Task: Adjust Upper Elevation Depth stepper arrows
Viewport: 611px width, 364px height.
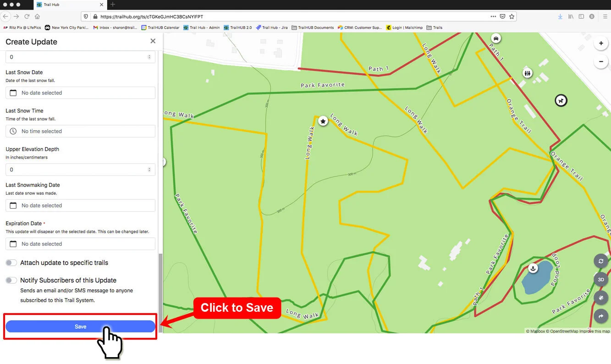Action: pos(149,170)
